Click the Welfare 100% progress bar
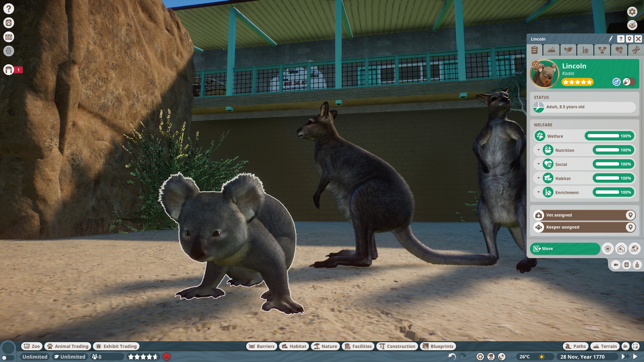 (x=609, y=136)
